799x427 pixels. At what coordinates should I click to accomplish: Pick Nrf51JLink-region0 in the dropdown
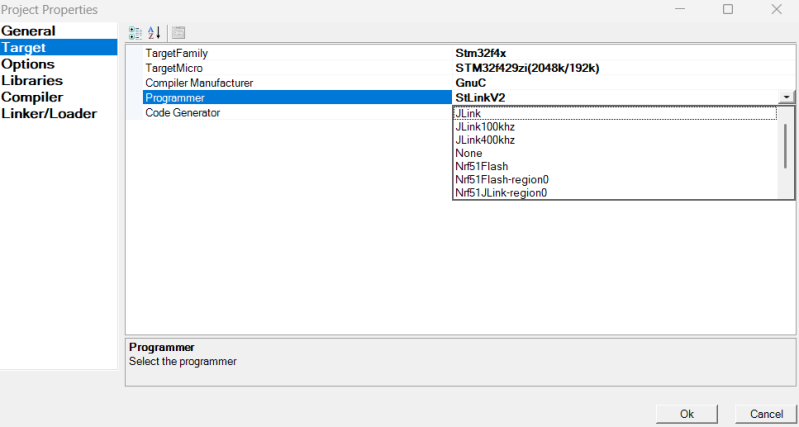501,193
